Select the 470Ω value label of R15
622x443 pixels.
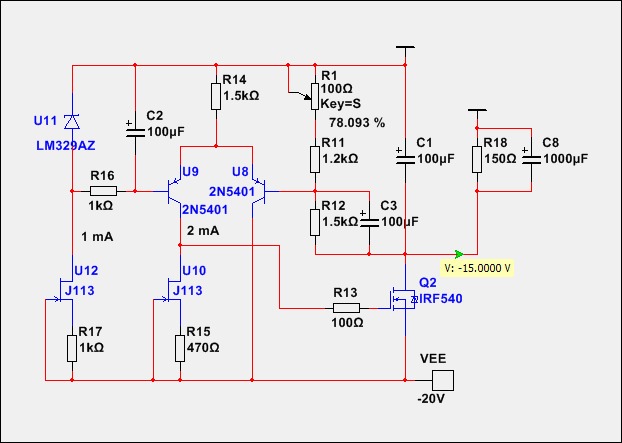(203, 348)
